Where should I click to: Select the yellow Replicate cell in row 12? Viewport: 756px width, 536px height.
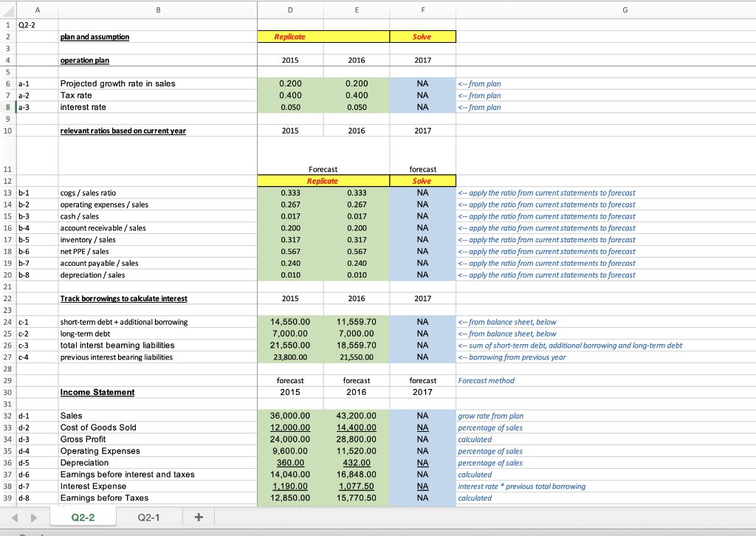tap(323, 181)
